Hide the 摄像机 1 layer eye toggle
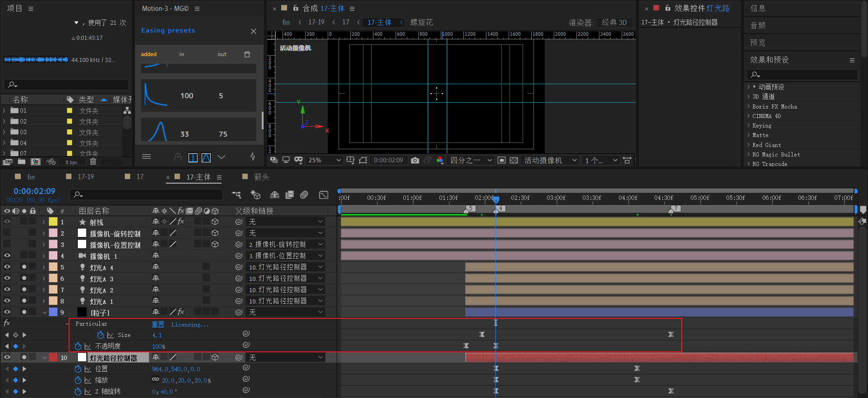 (x=7, y=256)
